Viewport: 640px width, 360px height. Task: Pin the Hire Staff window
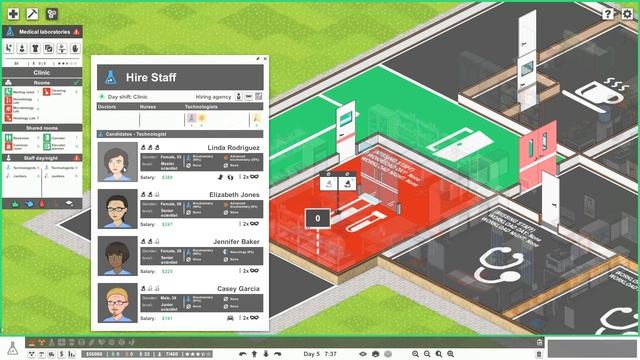(x=258, y=59)
